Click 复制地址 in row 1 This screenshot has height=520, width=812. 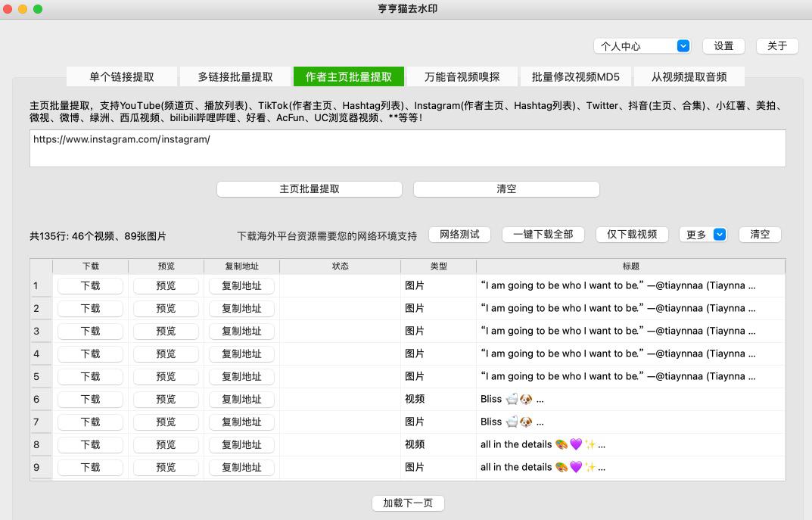(241, 286)
